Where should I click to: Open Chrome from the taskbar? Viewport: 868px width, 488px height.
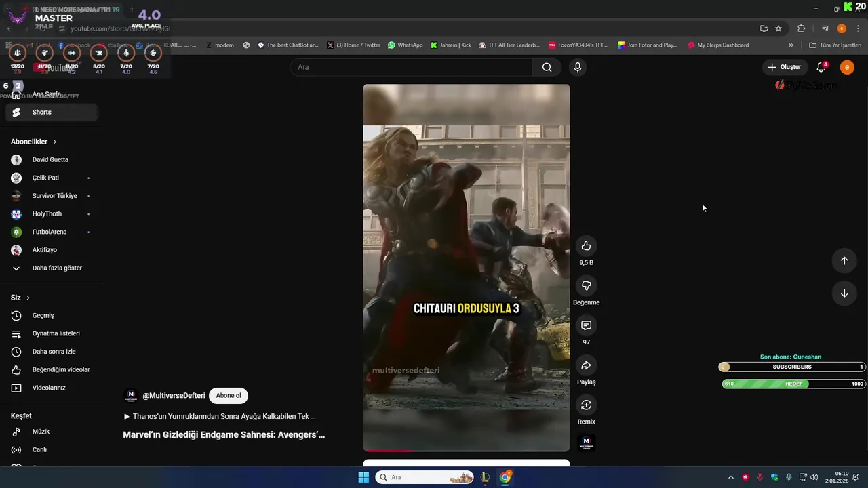coord(505,477)
